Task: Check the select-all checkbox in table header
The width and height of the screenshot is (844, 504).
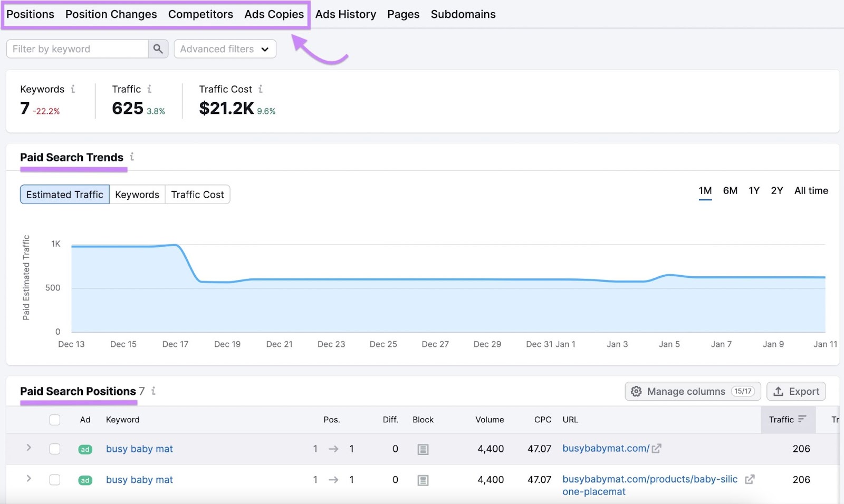Action: click(x=55, y=419)
